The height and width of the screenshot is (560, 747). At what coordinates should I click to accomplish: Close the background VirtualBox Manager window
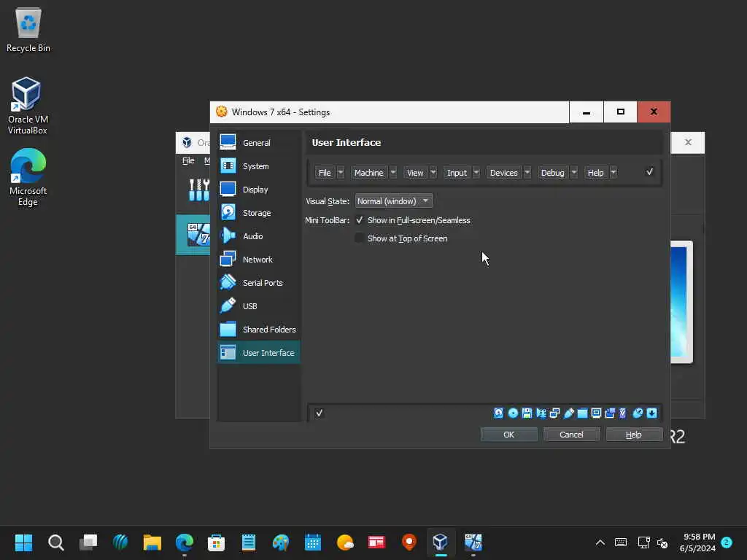(688, 142)
